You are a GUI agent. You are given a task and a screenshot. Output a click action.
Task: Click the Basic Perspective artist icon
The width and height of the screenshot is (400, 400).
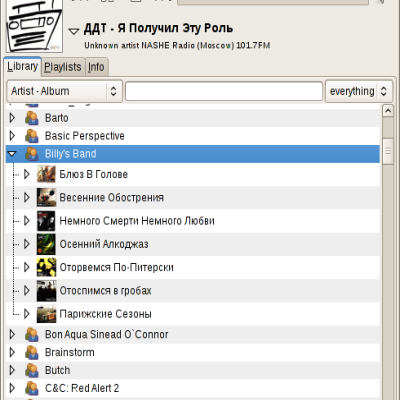point(32,136)
